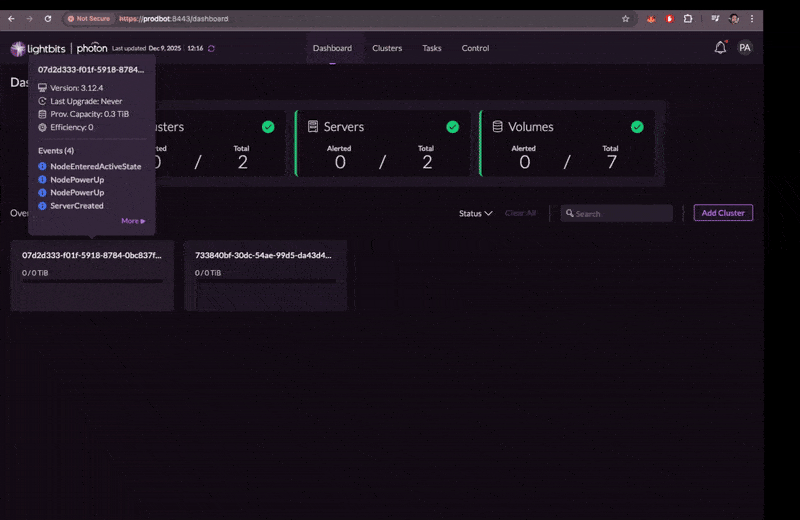Click the Lightbits logo
Image resolution: width=800 pixels, height=520 pixels.
pos(38,48)
